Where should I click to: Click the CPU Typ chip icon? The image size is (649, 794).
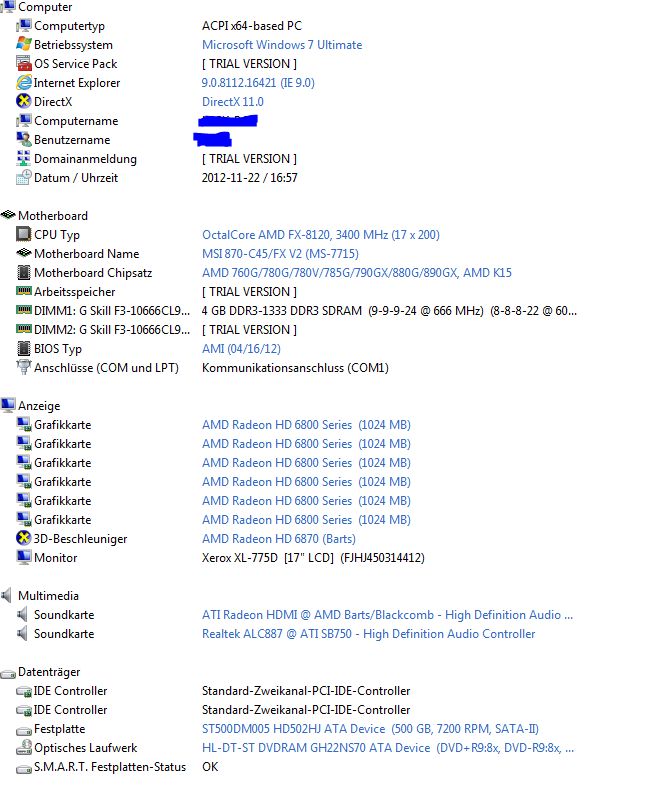pos(23,234)
